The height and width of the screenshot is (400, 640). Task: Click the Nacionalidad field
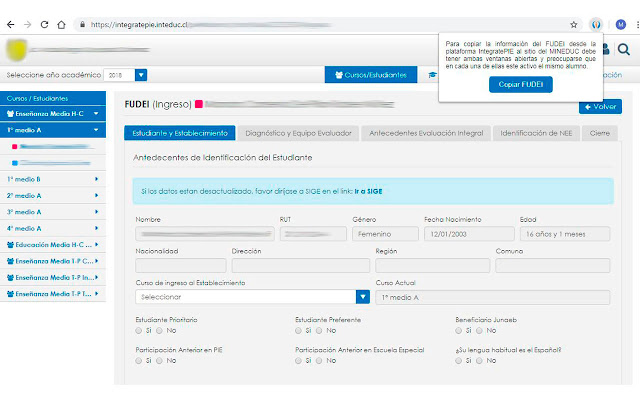(x=181, y=265)
